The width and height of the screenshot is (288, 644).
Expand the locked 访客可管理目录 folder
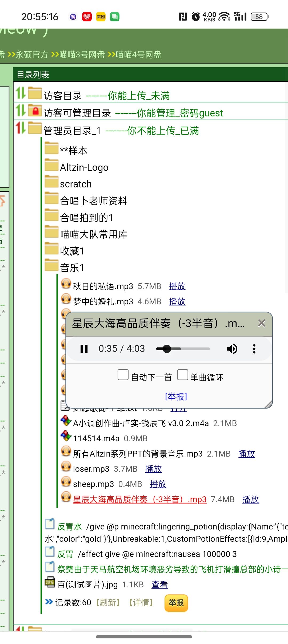(x=77, y=113)
